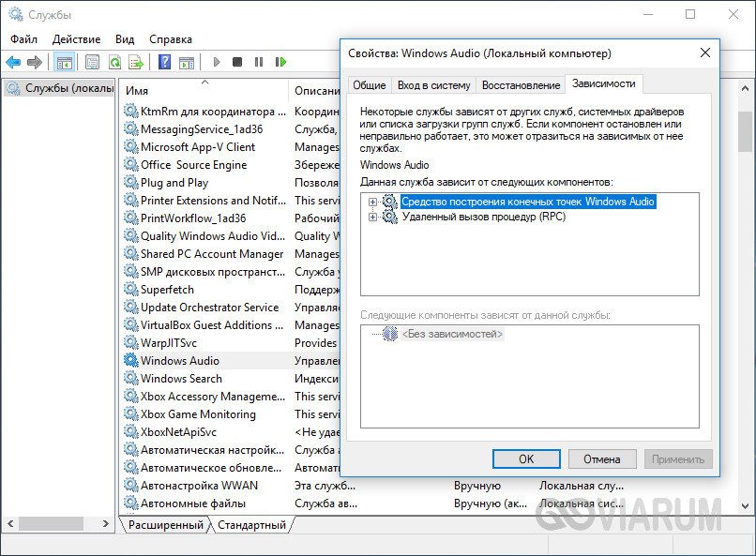Confirm the dialog with OK

point(526,459)
